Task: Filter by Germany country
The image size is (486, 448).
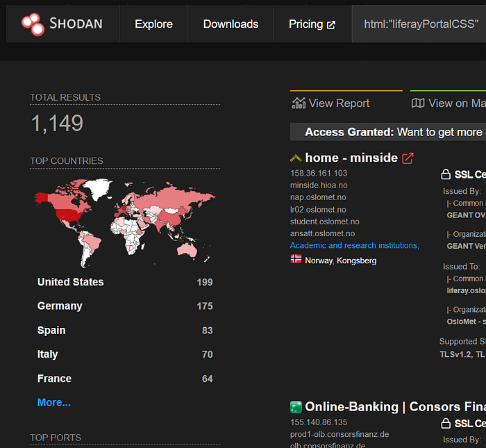Action: click(60, 306)
